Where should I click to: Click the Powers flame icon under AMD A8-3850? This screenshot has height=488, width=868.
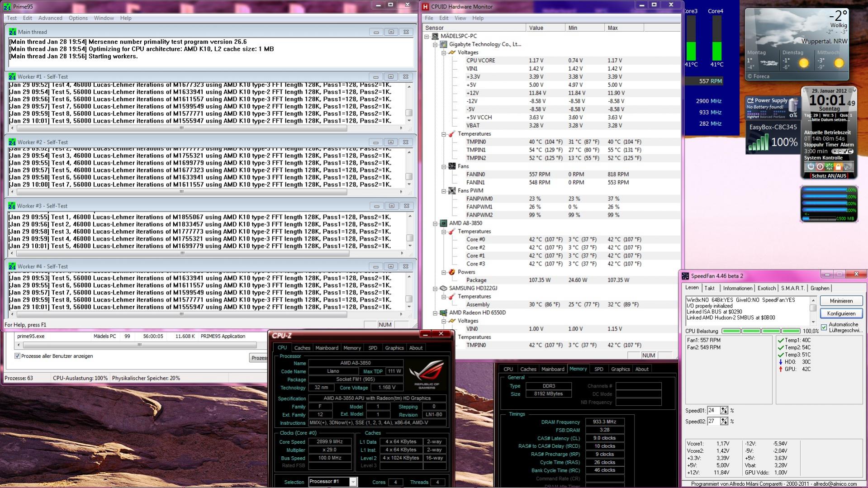point(452,272)
